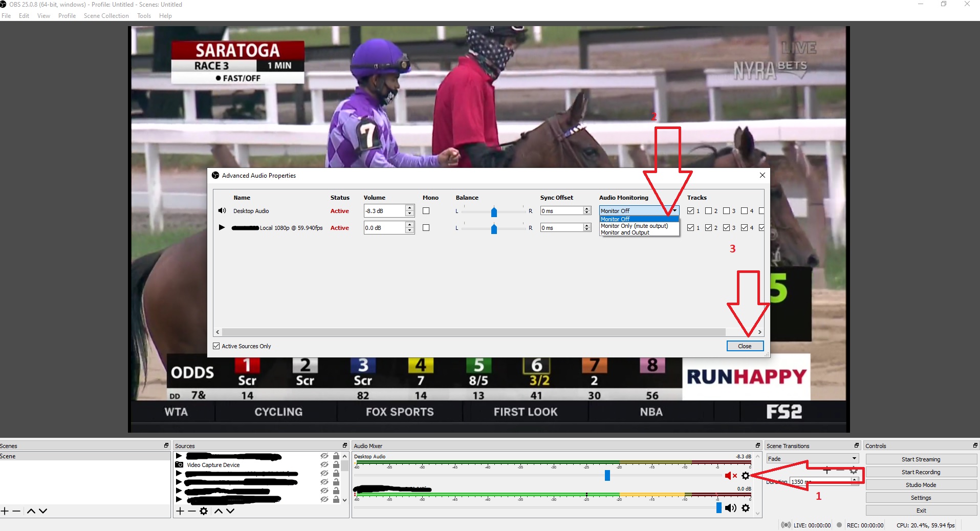Check track 3 for Desktop Audio

point(726,211)
